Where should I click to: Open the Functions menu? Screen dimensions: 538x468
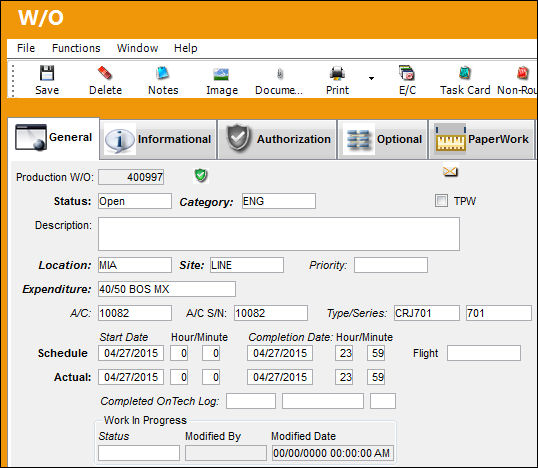[x=76, y=48]
